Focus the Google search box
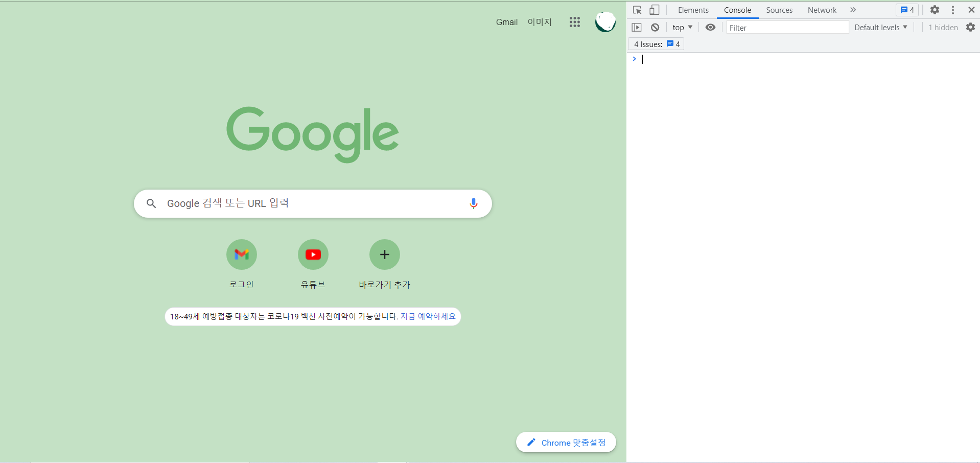The width and height of the screenshot is (980, 463). 313,203
